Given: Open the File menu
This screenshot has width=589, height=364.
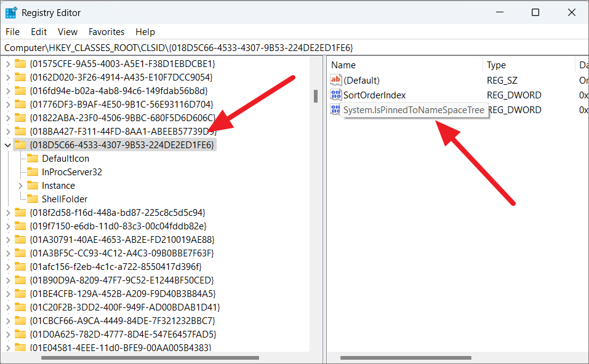Looking at the screenshot, I should 12,32.
